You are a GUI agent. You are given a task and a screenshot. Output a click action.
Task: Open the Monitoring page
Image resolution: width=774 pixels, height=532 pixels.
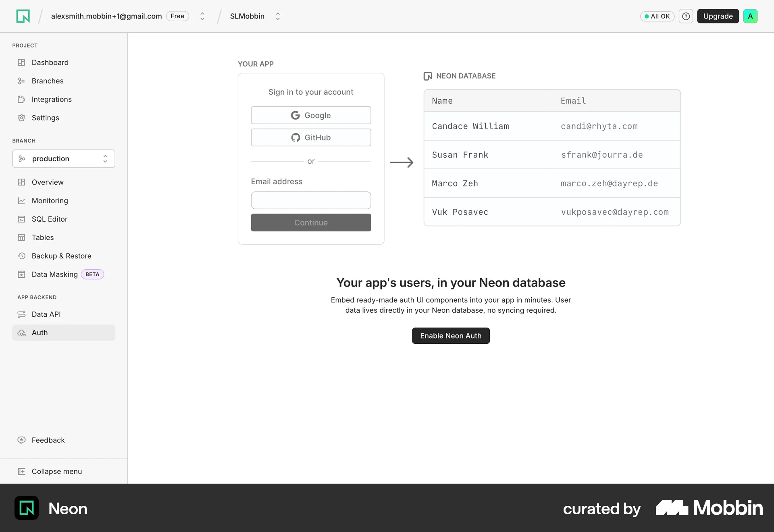[64, 201]
